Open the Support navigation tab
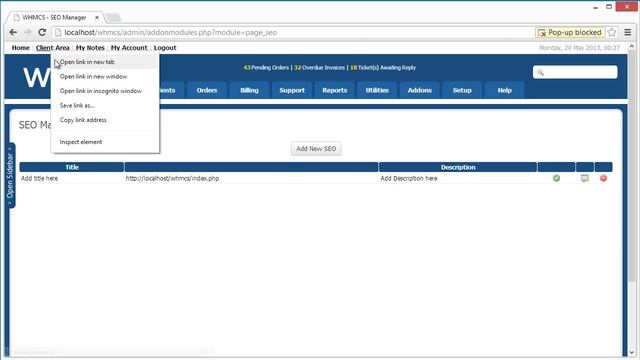Image resolution: width=640 pixels, height=360 pixels. [x=292, y=90]
